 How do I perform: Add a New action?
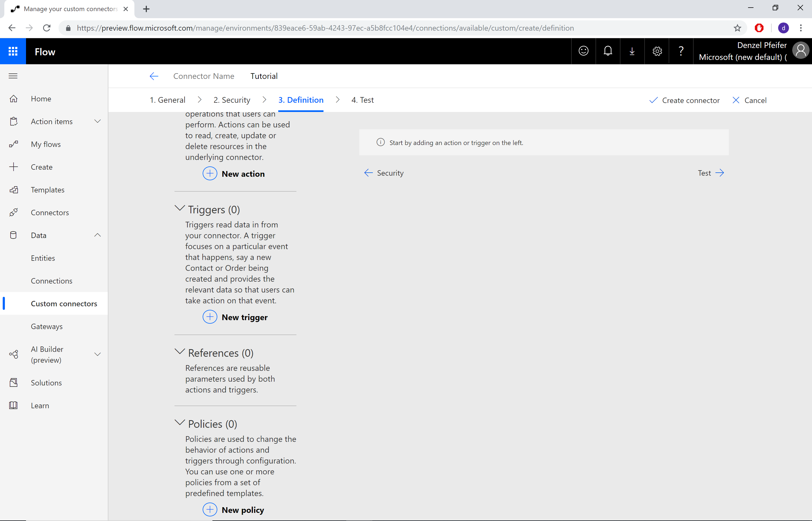tap(234, 173)
